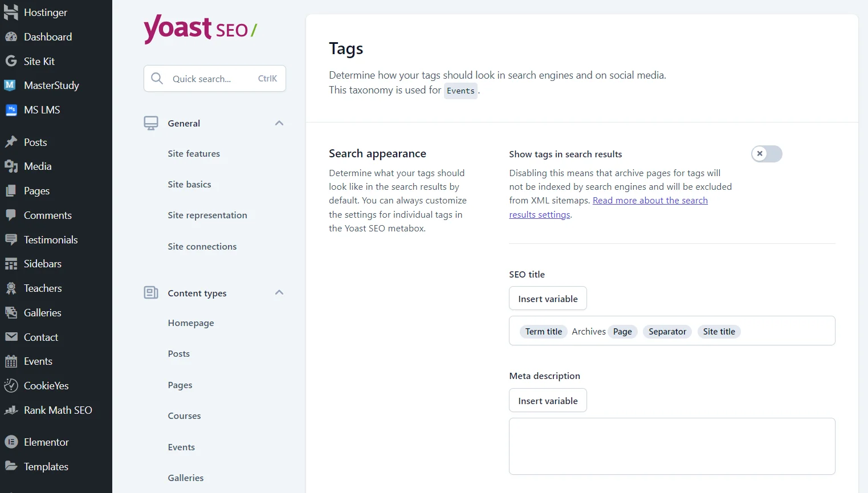The height and width of the screenshot is (493, 868).
Task: Select Courses under Content types
Action: [184, 416]
